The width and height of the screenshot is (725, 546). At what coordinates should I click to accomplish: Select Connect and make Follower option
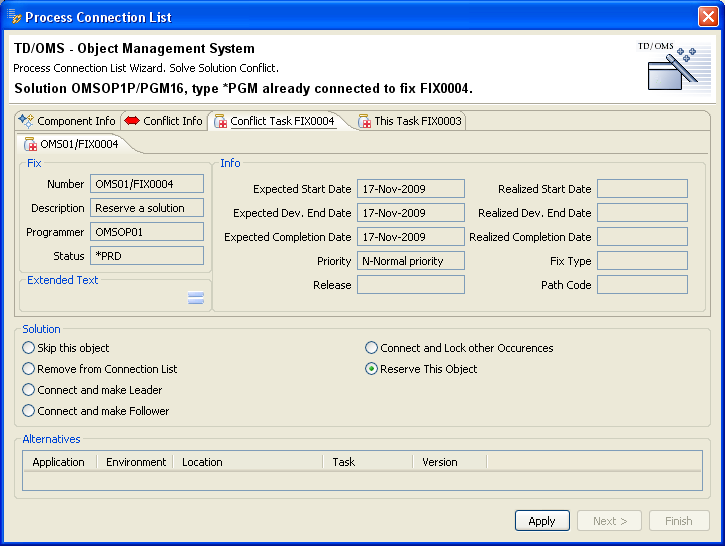tap(29, 411)
